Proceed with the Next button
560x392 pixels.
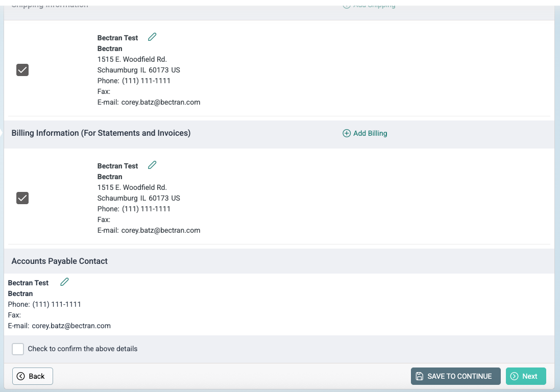526,376
